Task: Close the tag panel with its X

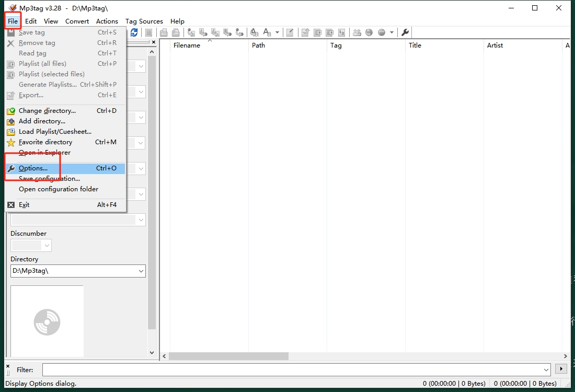Action: (154, 42)
